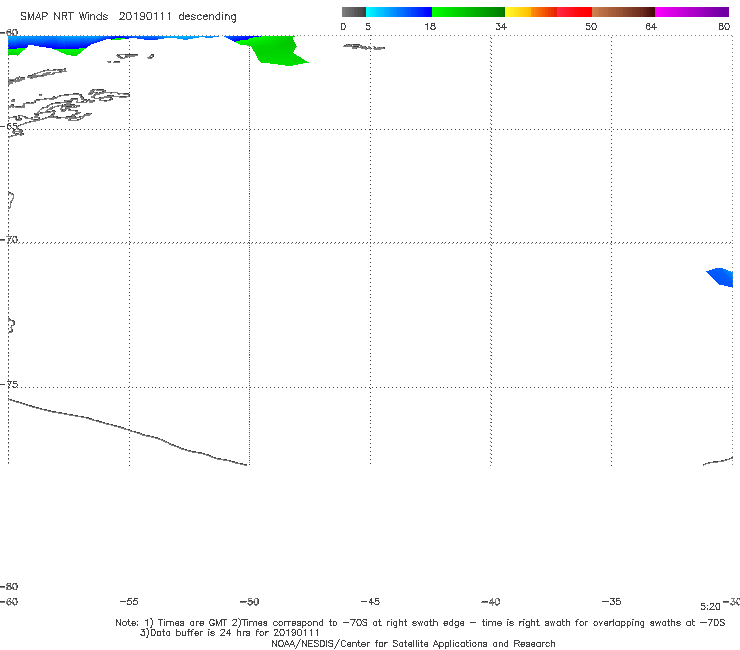
Task: Click the note "Data buffer is 24 hrs"
Action: (201, 633)
